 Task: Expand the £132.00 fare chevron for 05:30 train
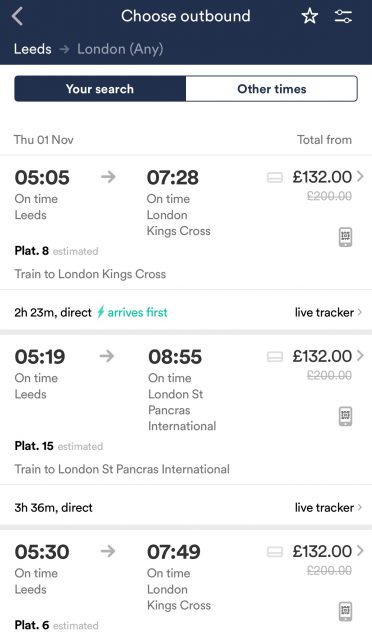[x=360, y=551]
